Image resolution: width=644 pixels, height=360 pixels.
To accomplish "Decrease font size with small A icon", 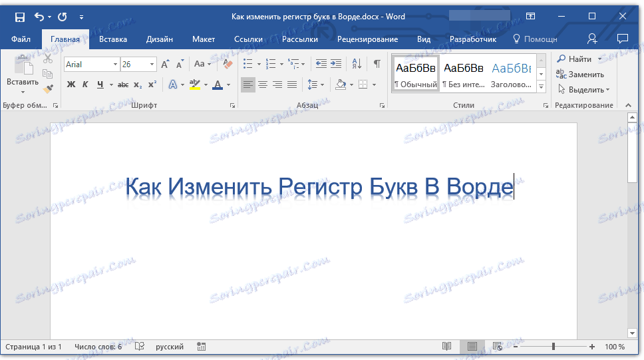I will pos(180,64).
